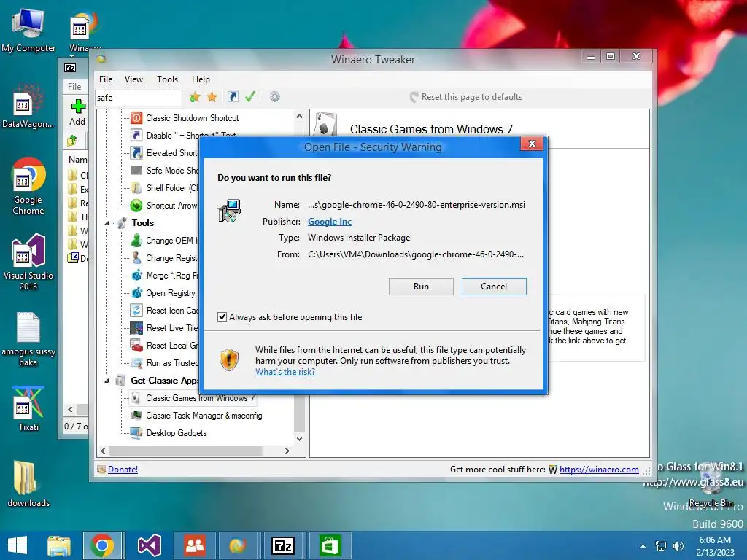This screenshot has width=747, height=560.
Task: Click the Open Registry Key item icon
Action: [136, 293]
